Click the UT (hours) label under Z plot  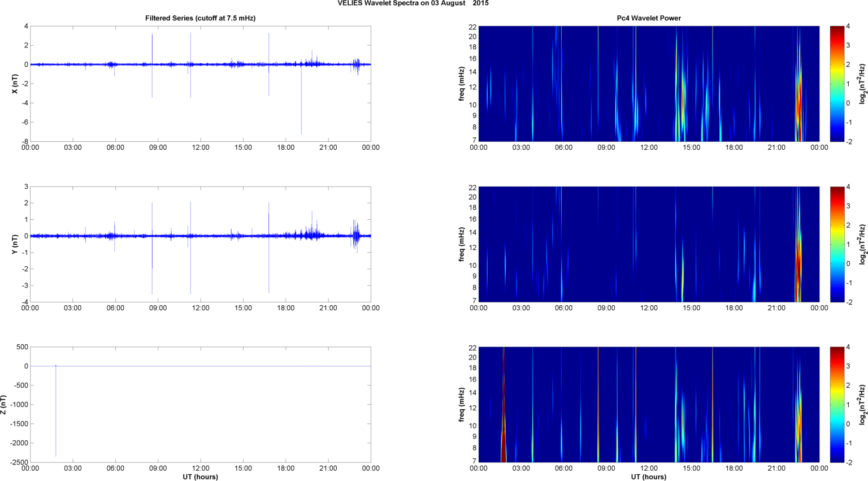pos(200,476)
